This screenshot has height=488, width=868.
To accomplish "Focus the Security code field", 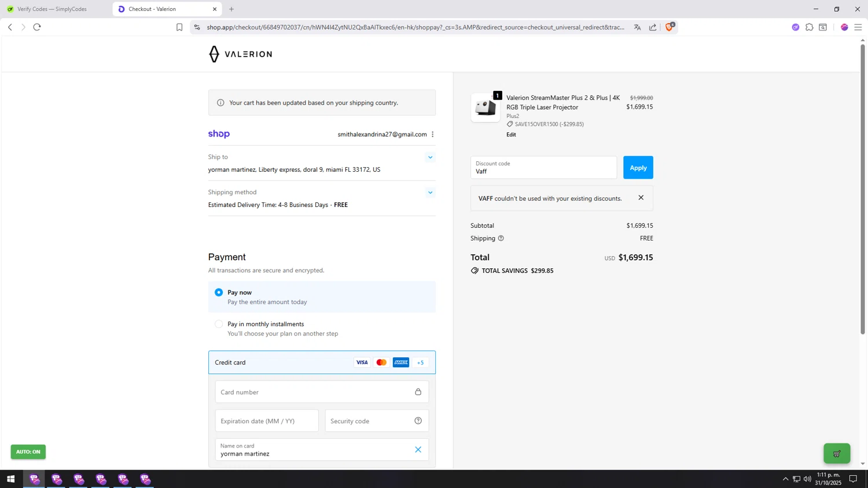I will (x=377, y=421).
